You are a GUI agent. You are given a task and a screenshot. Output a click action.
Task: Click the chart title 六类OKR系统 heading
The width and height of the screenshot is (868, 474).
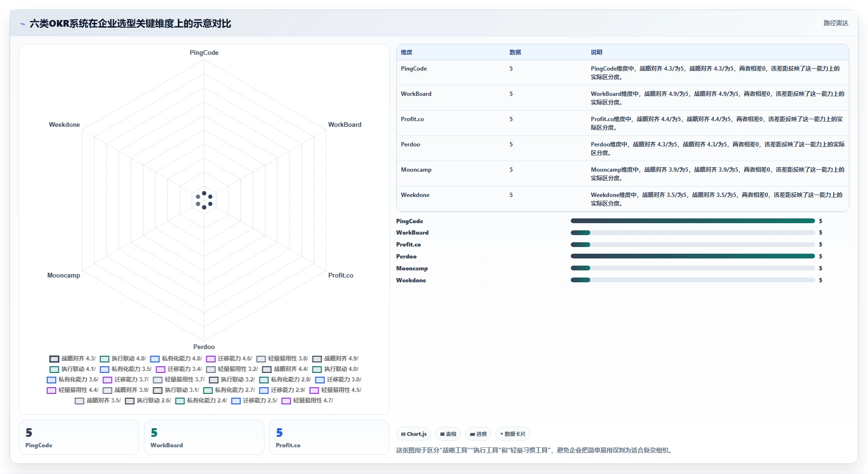[130, 24]
